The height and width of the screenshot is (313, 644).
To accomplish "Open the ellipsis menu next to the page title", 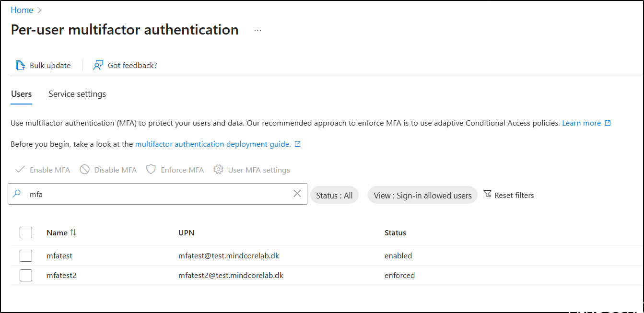I will [258, 30].
